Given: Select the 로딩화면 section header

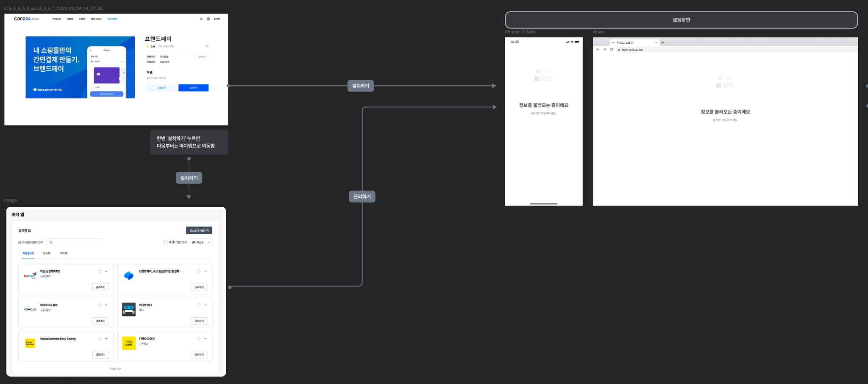Looking at the screenshot, I should pyautogui.click(x=681, y=20).
